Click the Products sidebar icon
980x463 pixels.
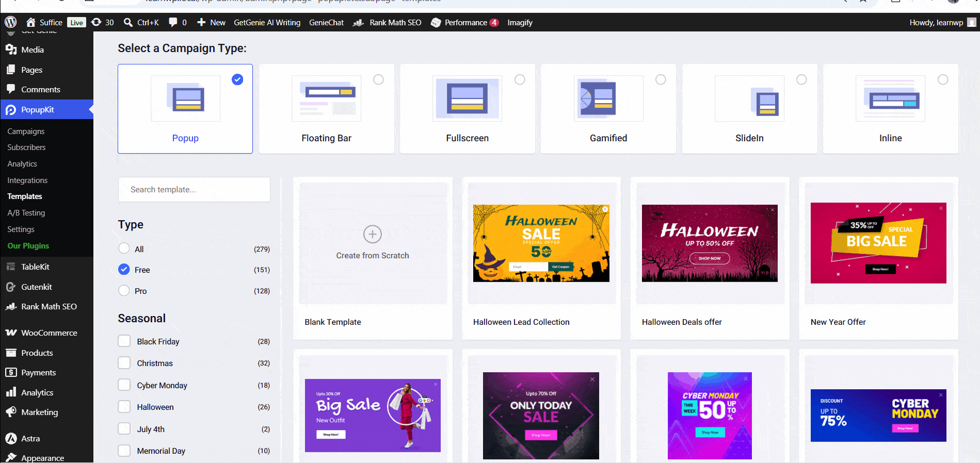tap(11, 353)
